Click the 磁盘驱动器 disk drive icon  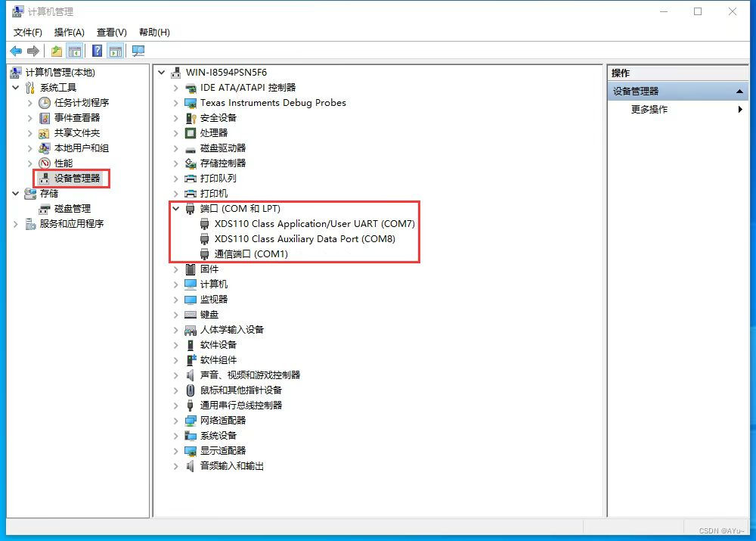[x=191, y=148]
